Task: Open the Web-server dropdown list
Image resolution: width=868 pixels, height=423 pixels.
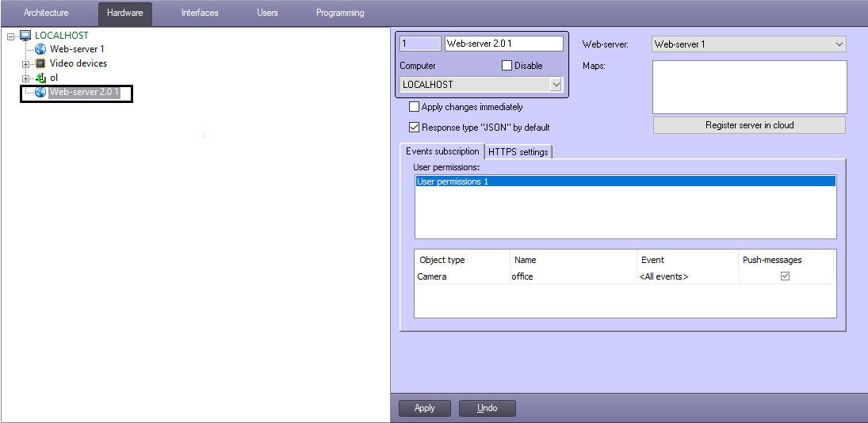Action: pos(839,44)
